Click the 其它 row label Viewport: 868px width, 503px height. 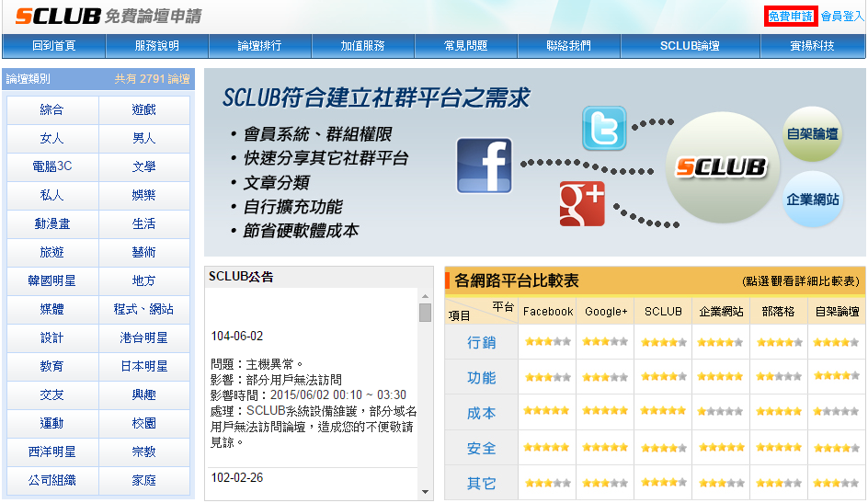tap(481, 484)
